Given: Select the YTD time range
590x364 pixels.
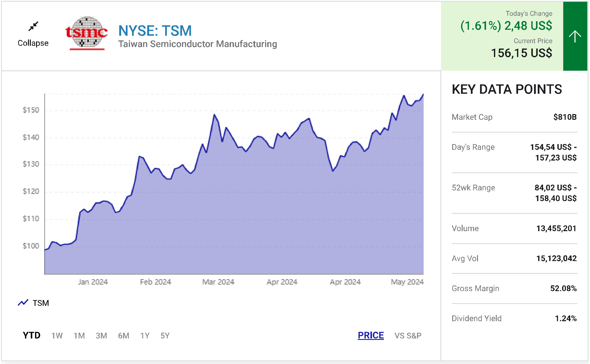Looking at the screenshot, I should [x=32, y=335].
